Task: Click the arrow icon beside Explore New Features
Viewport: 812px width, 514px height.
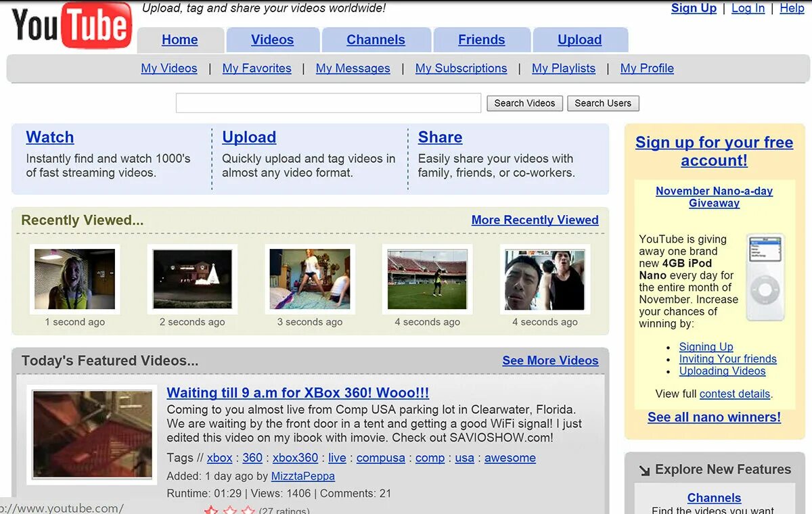Action: pos(644,470)
